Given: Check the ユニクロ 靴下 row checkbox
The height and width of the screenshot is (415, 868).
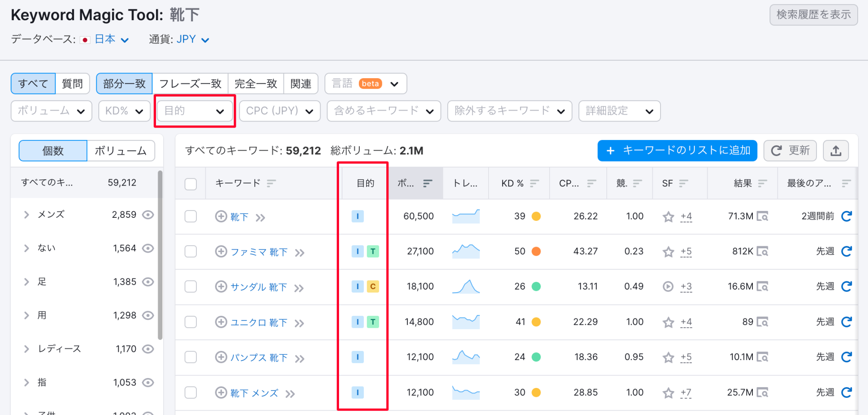Looking at the screenshot, I should 191,322.
